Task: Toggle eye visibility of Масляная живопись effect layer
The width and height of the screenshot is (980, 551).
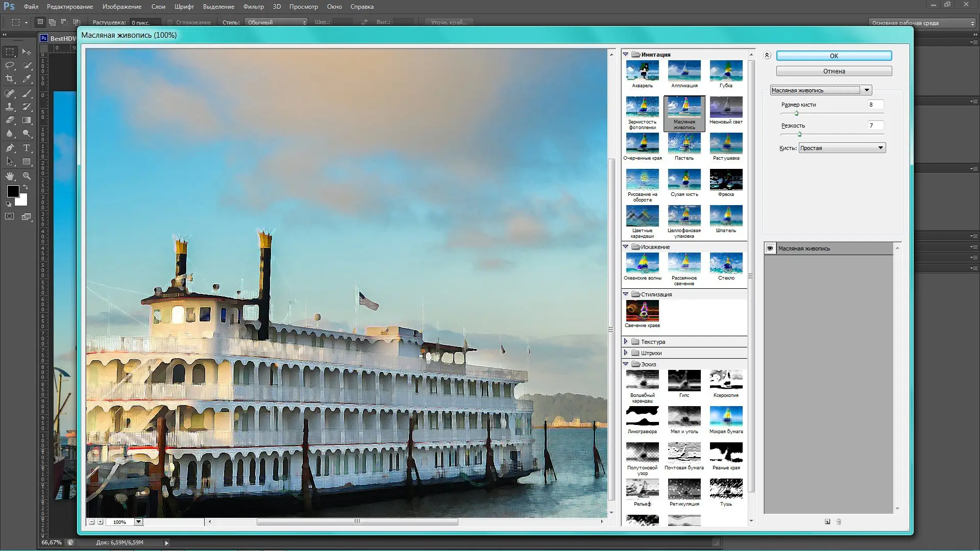Action: [x=770, y=248]
